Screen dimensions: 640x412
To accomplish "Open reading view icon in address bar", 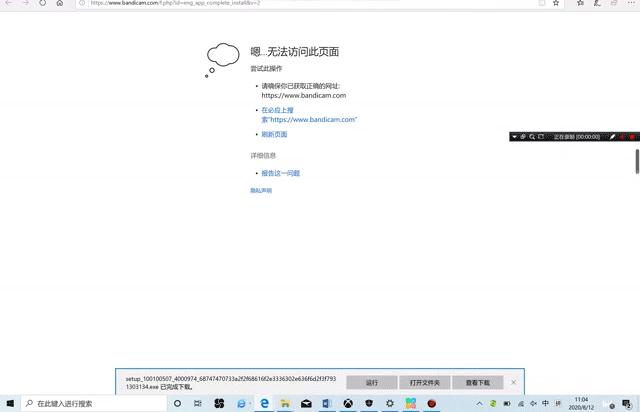I will pyautogui.click(x=542, y=3).
